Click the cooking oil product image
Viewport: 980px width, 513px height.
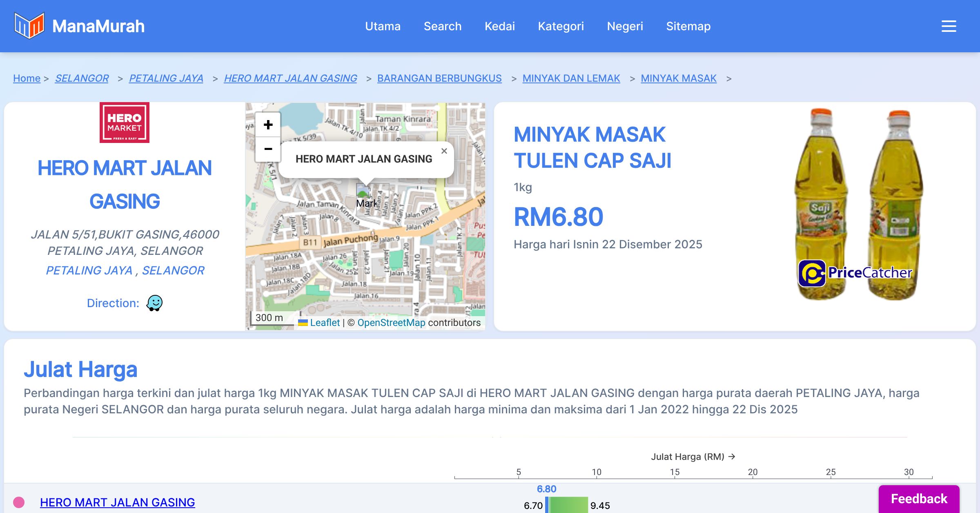(857, 204)
